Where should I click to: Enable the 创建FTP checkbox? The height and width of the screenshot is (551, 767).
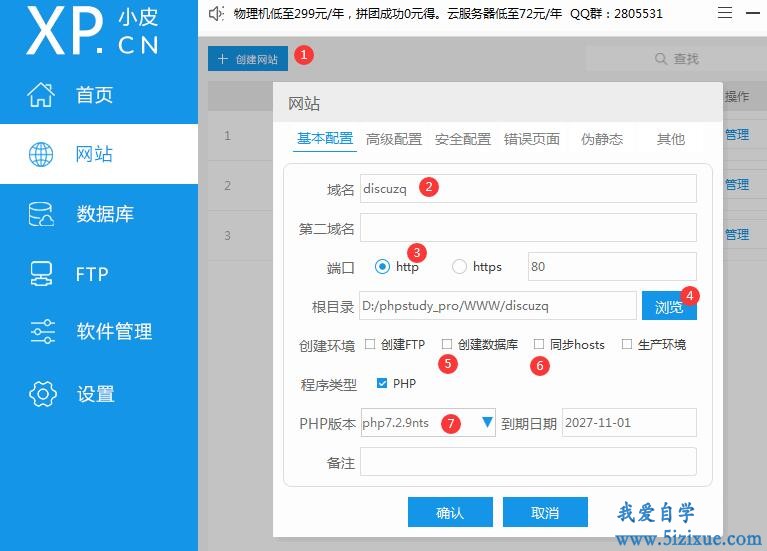370,344
